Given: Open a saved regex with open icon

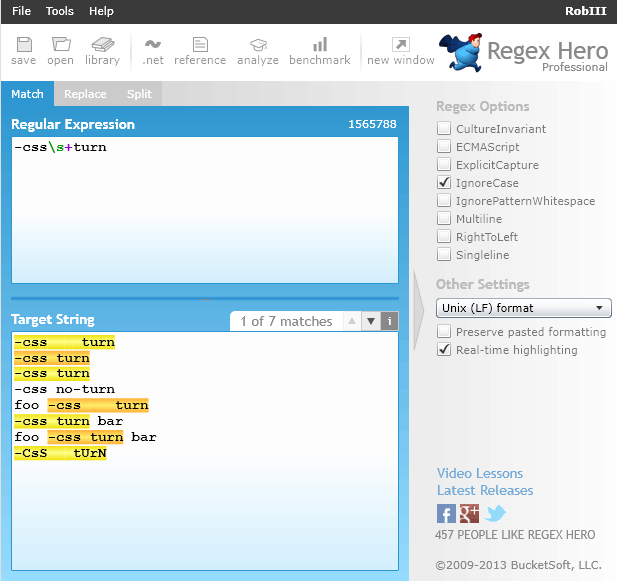Looking at the screenshot, I should pos(61,51).
